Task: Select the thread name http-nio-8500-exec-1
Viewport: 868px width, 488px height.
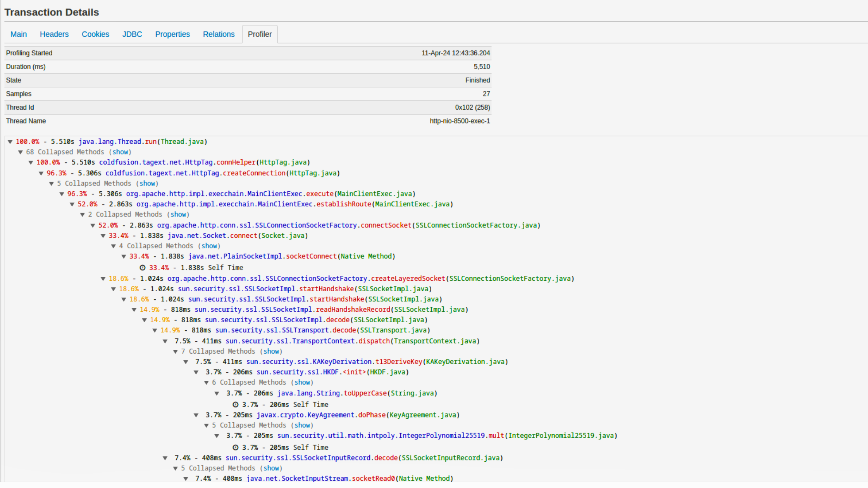Action: coord(460,121)
